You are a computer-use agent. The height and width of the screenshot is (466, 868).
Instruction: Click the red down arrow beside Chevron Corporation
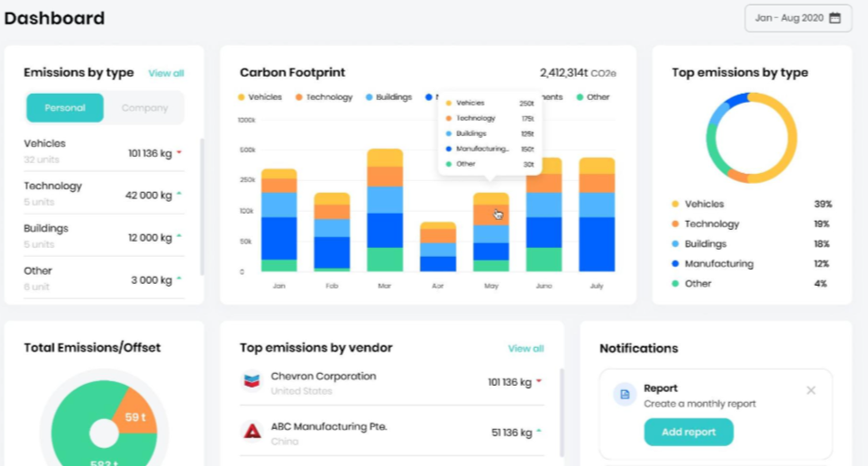coord(539,381)
